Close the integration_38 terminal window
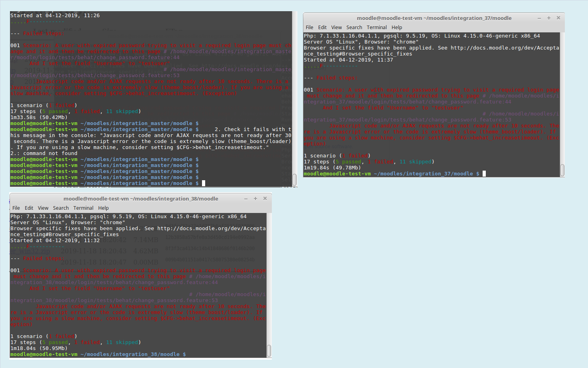The height and width of the screenshot is (368, 588). [265, 199]
